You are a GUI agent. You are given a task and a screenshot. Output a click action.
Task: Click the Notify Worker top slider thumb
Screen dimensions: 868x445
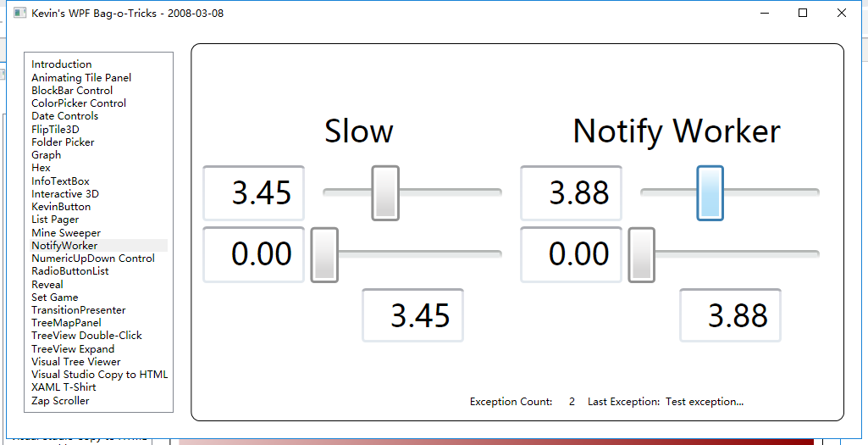tap(710, 193)
